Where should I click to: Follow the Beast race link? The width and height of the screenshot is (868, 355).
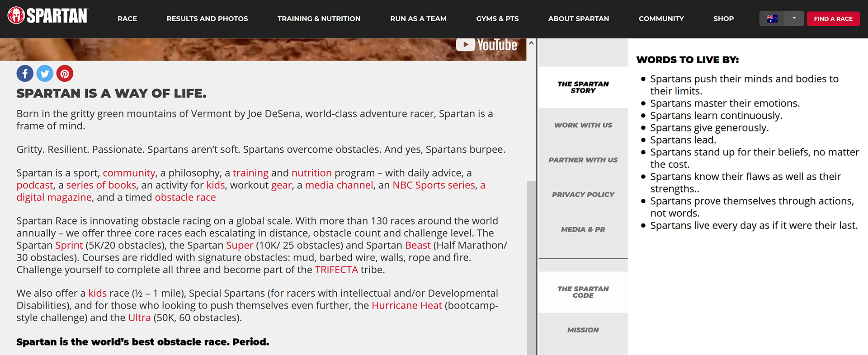click(x=418, y=245)
